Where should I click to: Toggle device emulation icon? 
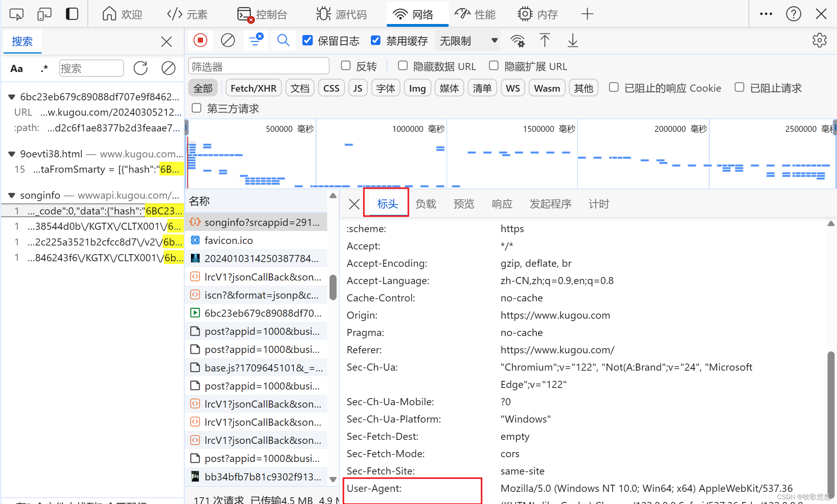pos(44,14)
